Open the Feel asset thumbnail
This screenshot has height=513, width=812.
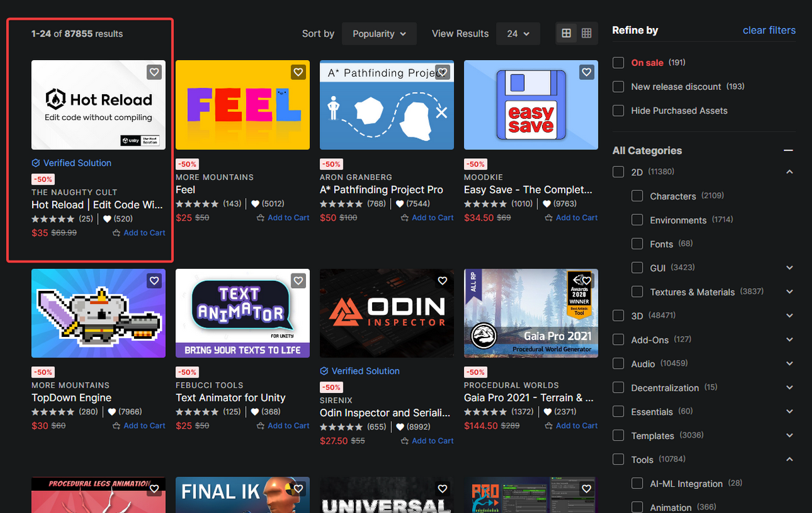click(x=243, y=105)
